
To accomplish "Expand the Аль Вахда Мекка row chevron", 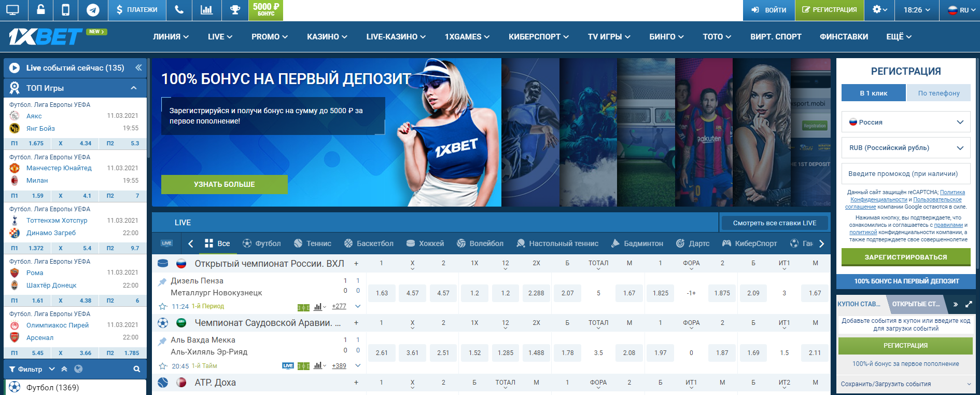I will click(358, 366).
